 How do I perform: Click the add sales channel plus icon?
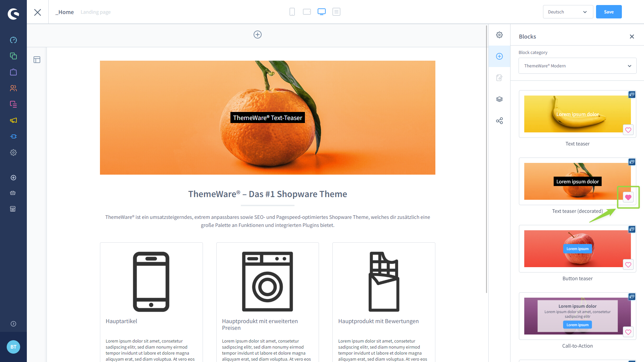(13, 178)
